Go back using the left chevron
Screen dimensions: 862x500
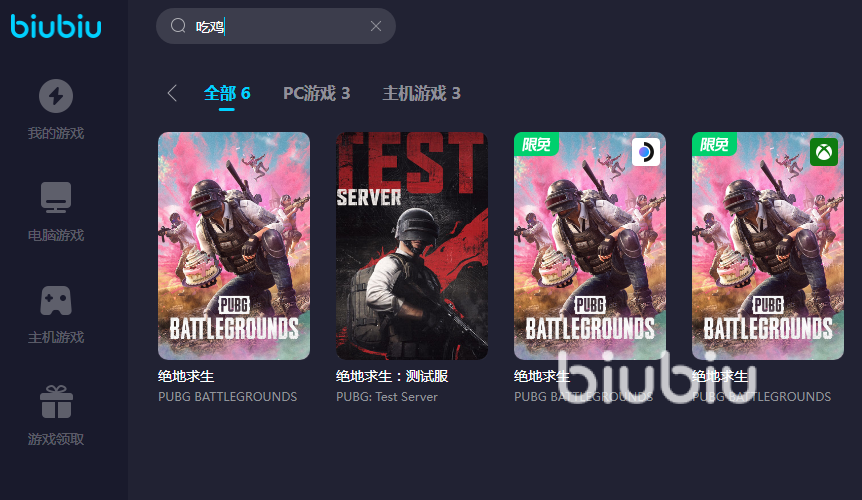pos(172,93)
